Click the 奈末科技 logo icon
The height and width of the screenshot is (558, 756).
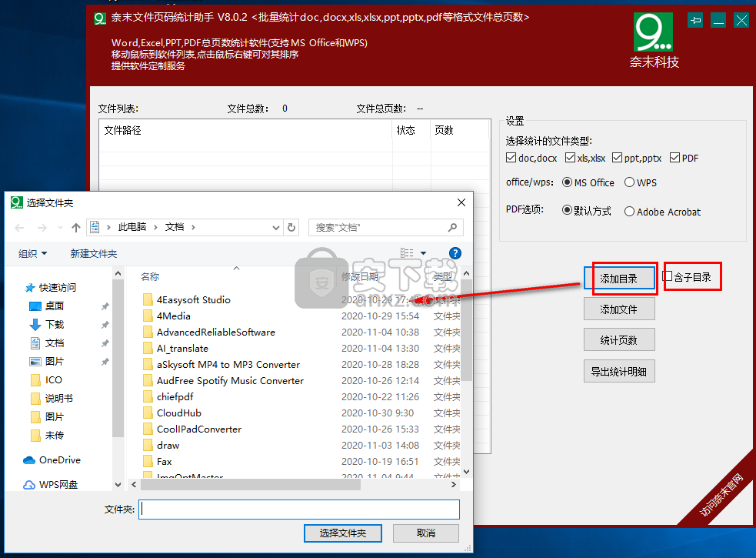(653, 32)
